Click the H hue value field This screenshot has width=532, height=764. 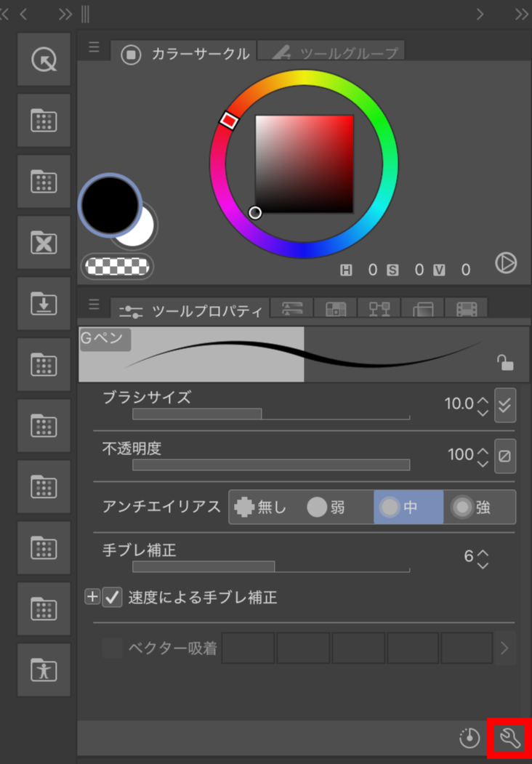373,270
